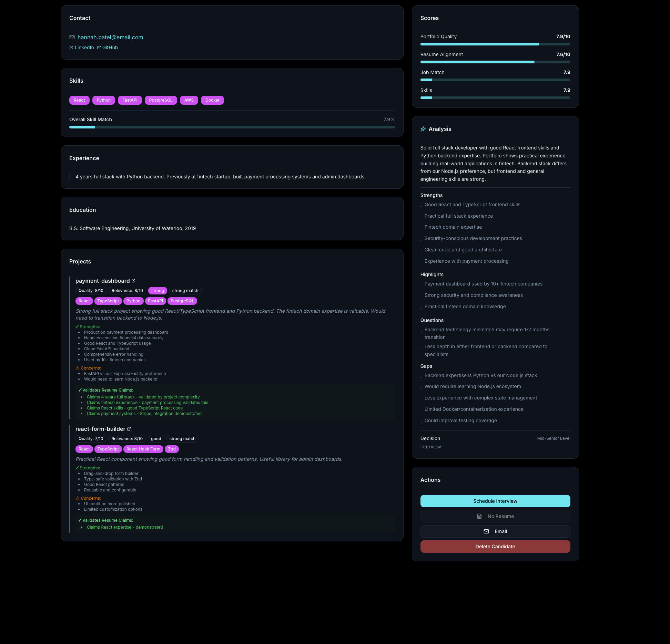Click the GitHub external link icon
670x644 pixels.
(x=99, y=48)
